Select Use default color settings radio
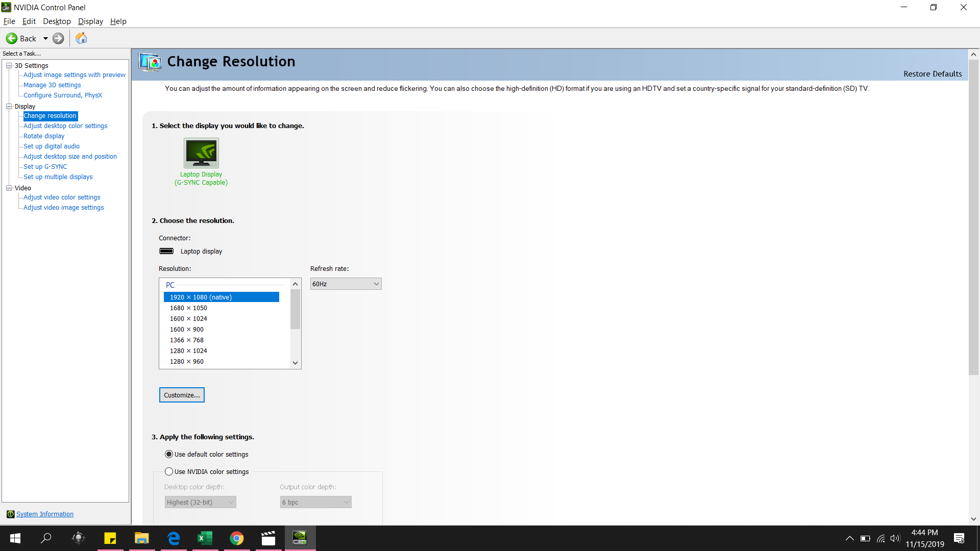 (x=169, y=454)
